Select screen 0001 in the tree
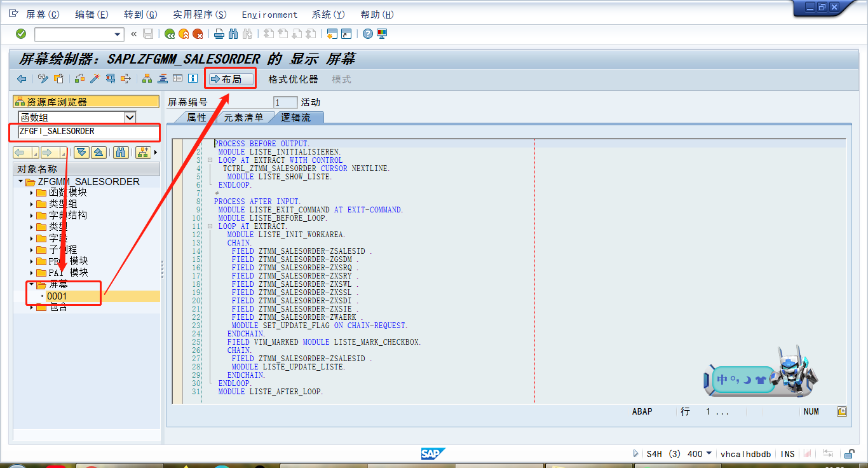 [57, 296]
